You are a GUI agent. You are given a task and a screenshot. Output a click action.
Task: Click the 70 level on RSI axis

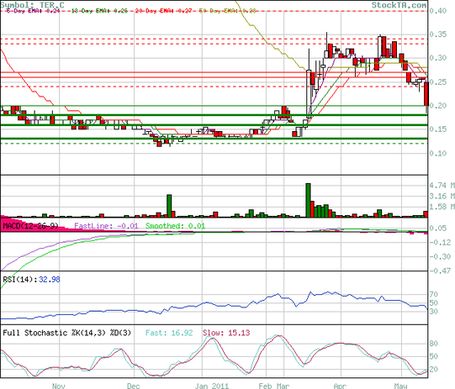(x=434, y=294)
